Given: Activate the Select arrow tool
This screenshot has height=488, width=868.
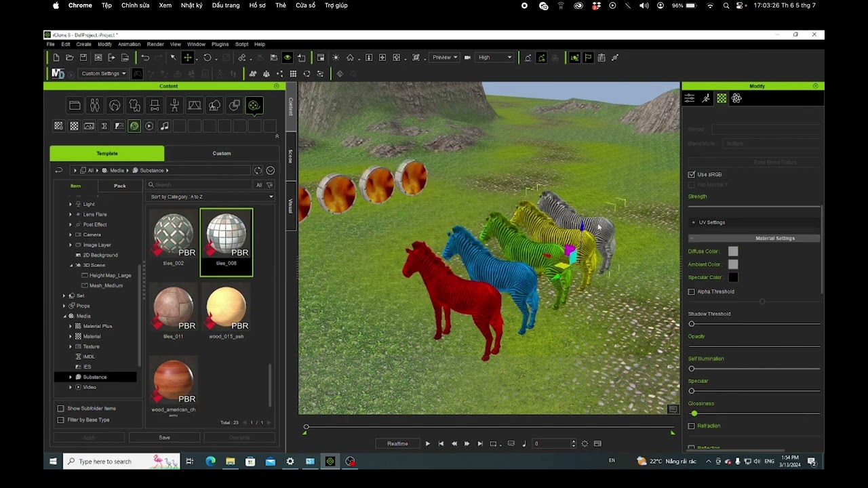Looking at the screenshot, I should [x=174, y=58].
